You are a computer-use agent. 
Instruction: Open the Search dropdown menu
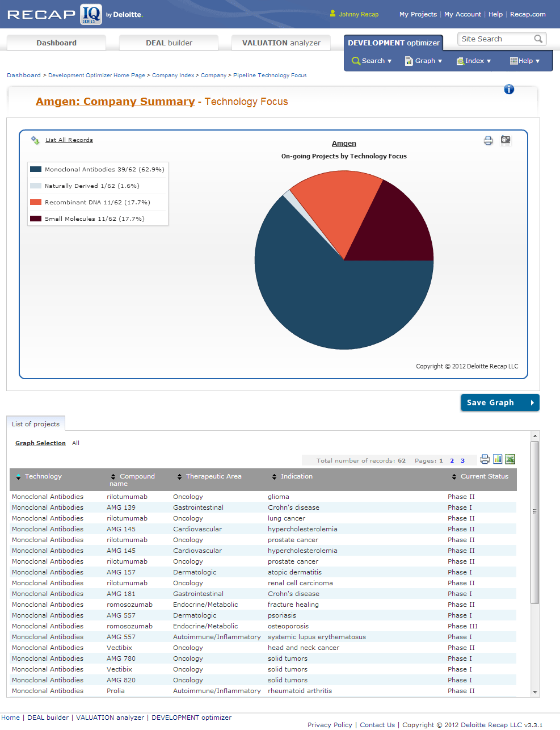tap(372, 61)
